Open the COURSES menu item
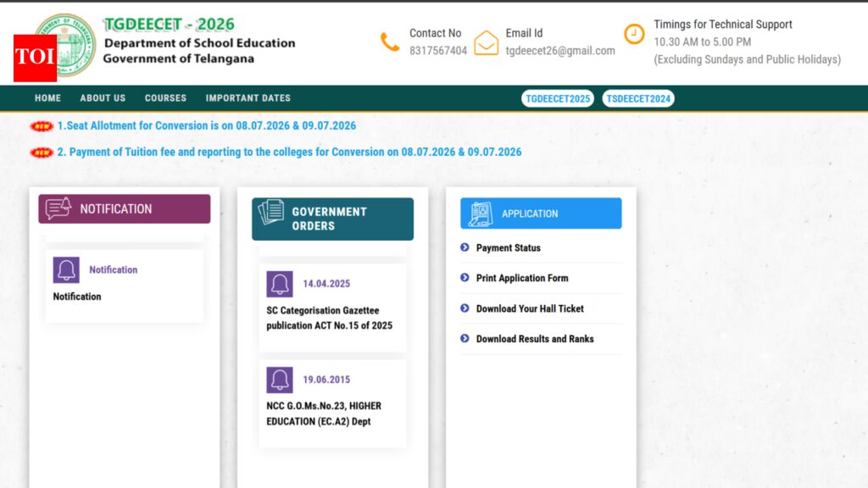Image resolution: width=868 pixels, height=488 pixels. [165, 98]
